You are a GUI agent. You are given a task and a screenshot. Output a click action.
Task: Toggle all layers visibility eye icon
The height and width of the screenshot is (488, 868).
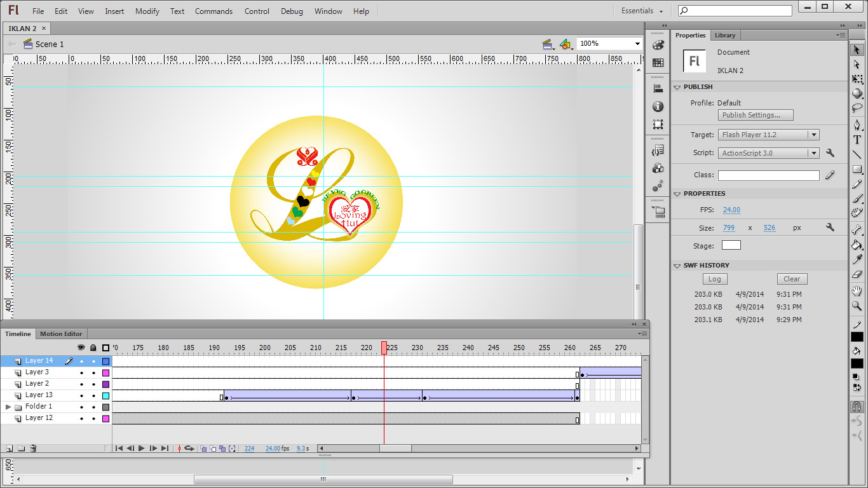click(81, 348)
